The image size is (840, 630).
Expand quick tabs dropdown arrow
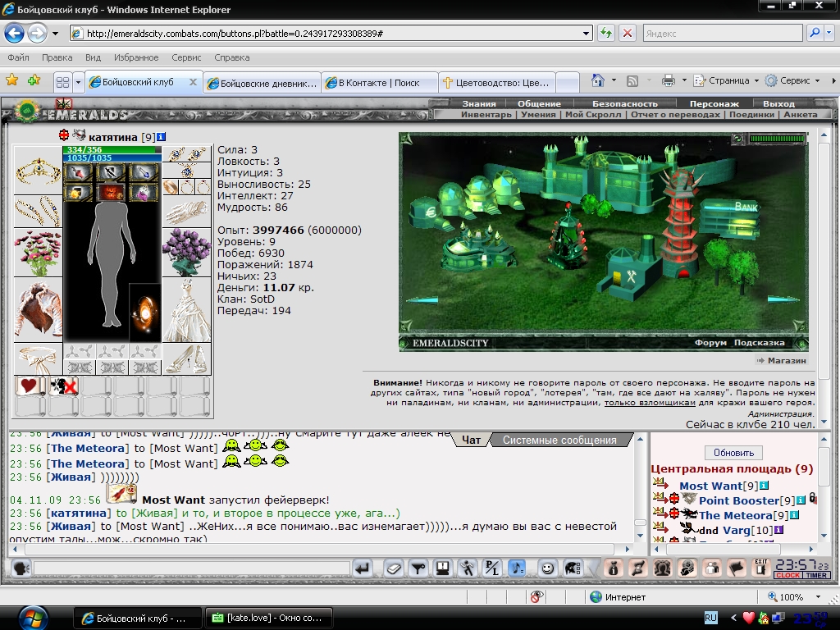(x=78, y=82)
